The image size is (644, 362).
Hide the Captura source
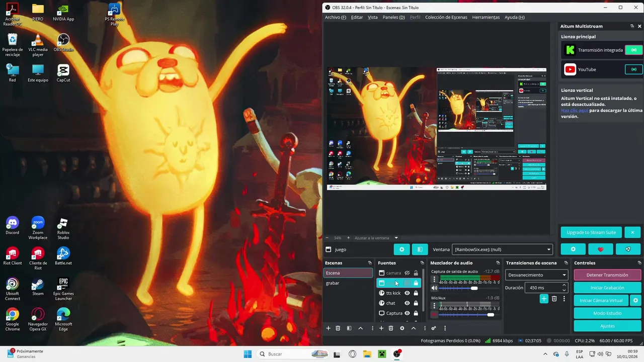click(x=407, y=313)
